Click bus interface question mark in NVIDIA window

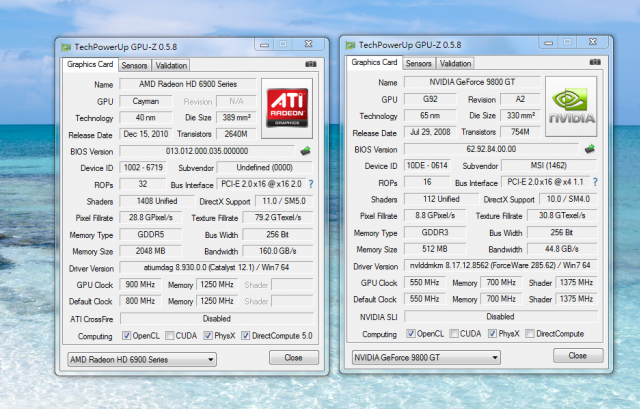[595, 182]
